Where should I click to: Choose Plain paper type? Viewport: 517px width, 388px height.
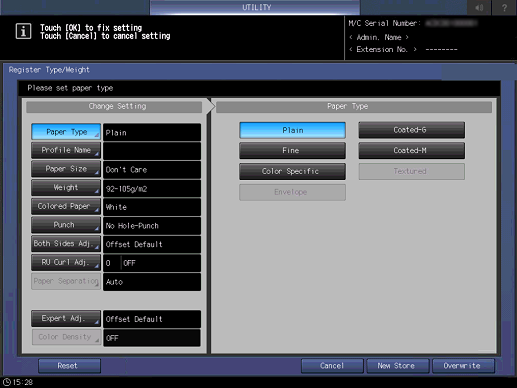coord(292,130)
